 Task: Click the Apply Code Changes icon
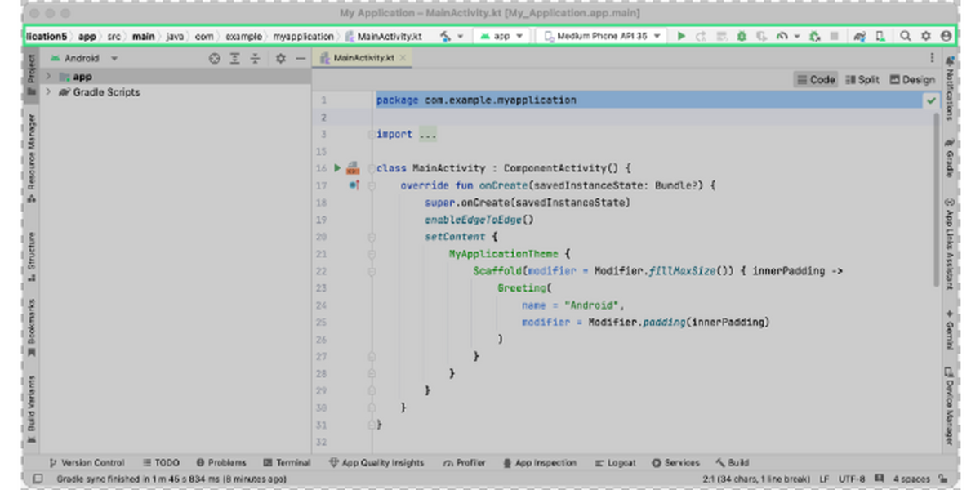tap(721, 37)
